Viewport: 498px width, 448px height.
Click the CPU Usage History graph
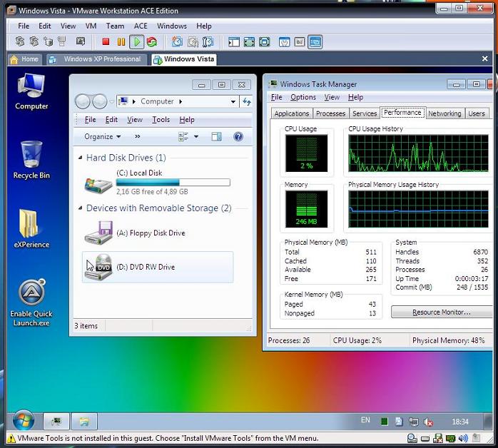[418, 153]
